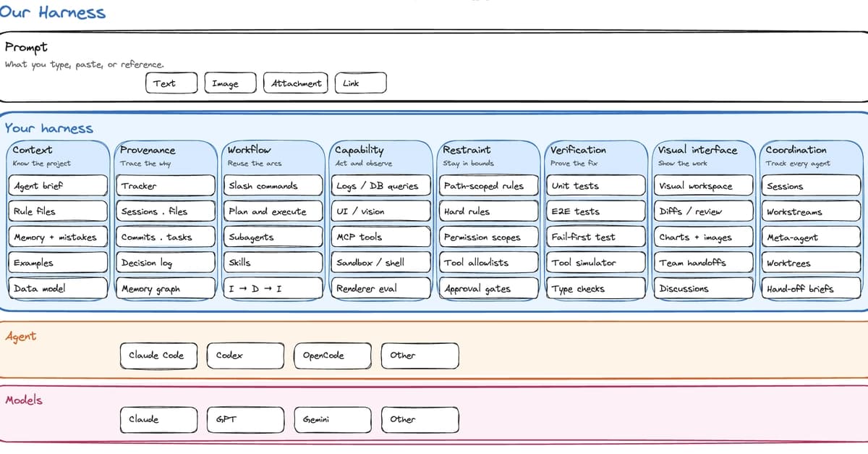
Task: Select Other in Agent section
Action: [420, 355]
